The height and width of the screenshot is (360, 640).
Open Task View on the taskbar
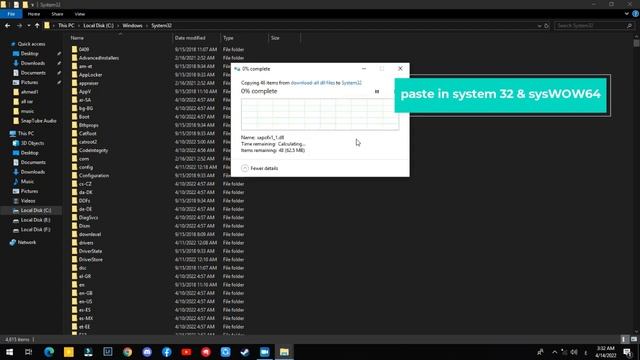click(29, 352)
